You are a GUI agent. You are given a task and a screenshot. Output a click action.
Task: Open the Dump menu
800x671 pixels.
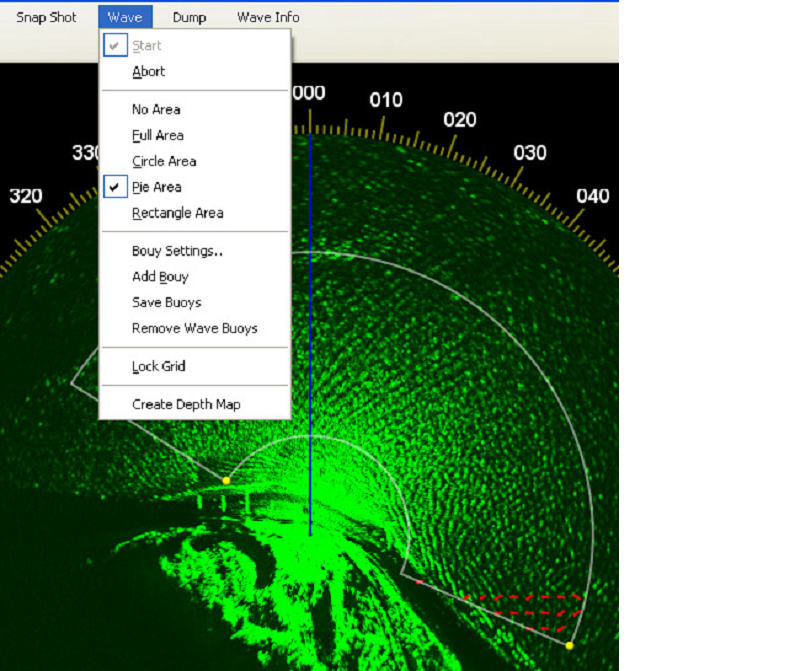coord(189,17)
